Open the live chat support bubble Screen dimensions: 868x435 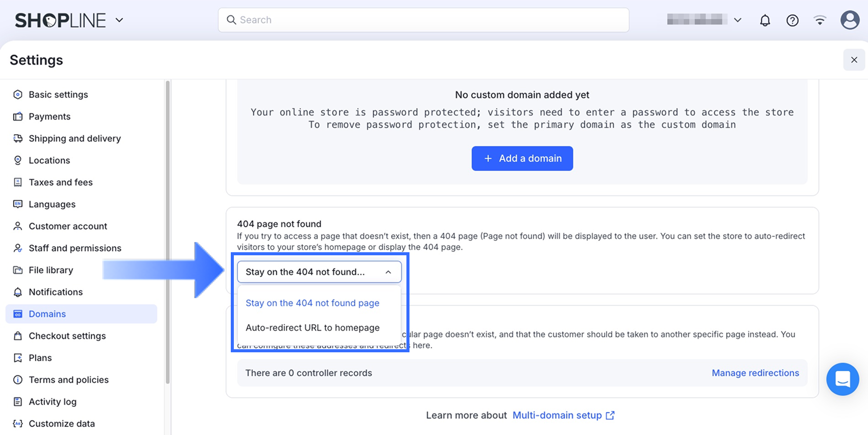click(842, 379)
